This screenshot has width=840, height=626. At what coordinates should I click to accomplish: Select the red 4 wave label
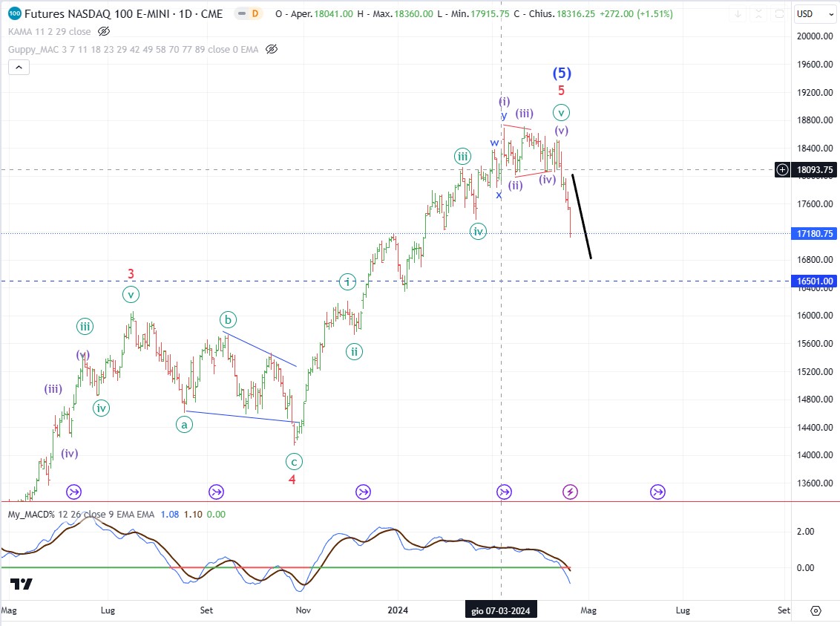coord(292,479)
